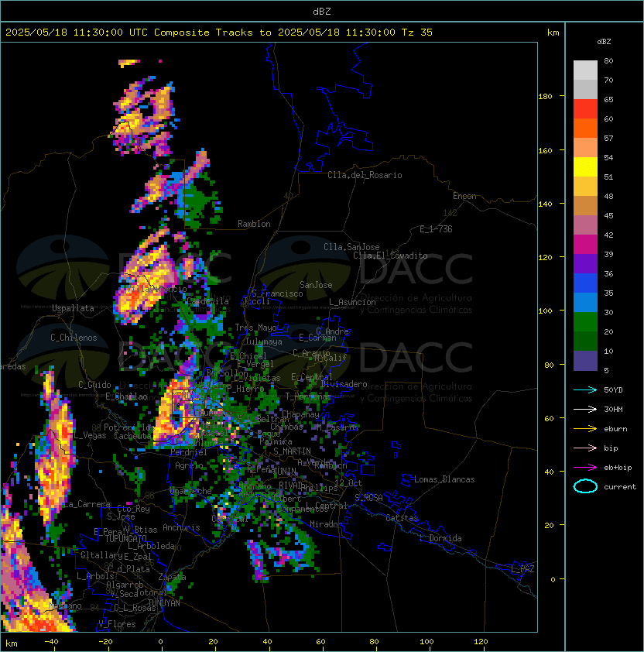Select the bright yellow 51-54 dBZ swatch

pyautogui.click(x=585, y=167)
